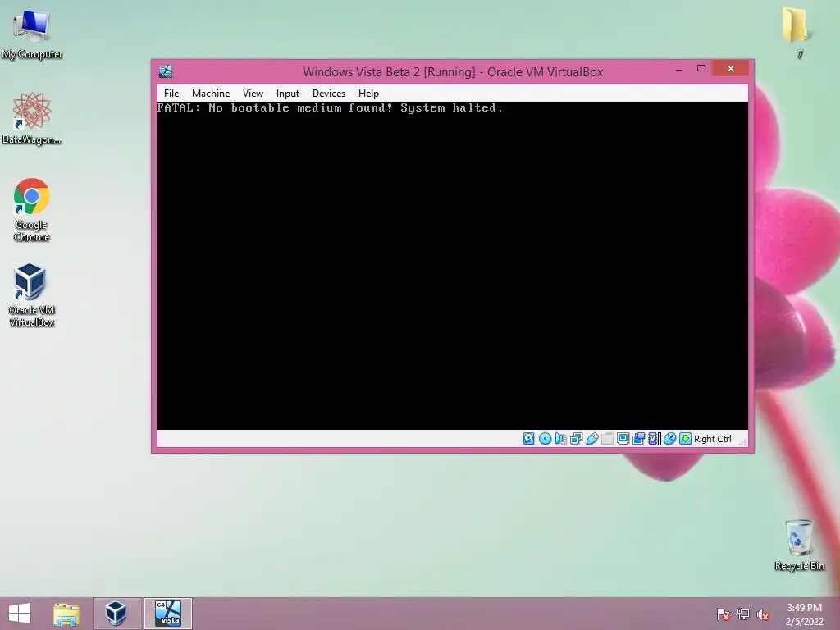Open the Action Center flag tray icon
The width and height of the screenshot is (840, 630).
coord(723,614)
